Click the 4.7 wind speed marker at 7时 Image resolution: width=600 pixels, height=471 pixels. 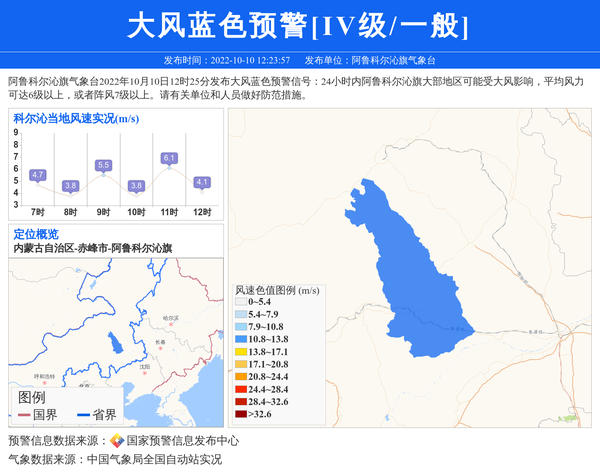click(x=38, y=175)
